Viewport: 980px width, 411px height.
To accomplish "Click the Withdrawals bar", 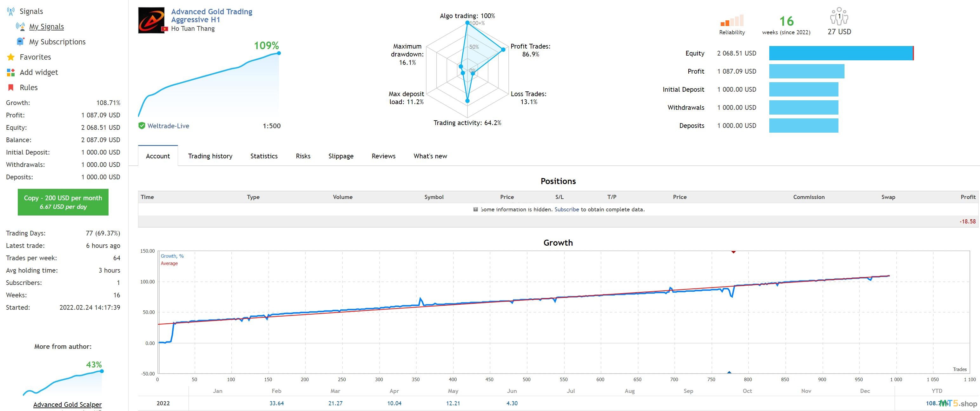I will pyautogui.click(x=804, y=107).
